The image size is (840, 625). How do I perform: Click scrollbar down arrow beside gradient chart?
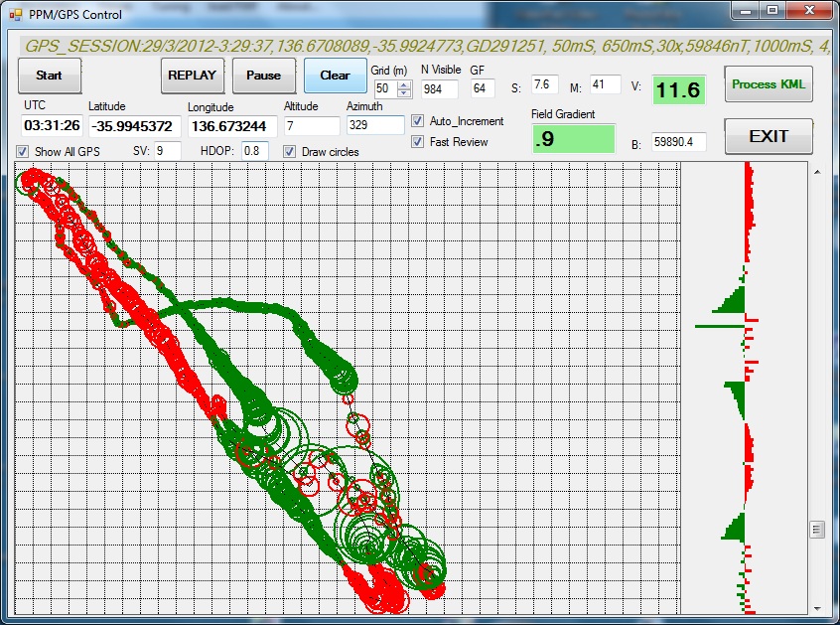[817, 608]
